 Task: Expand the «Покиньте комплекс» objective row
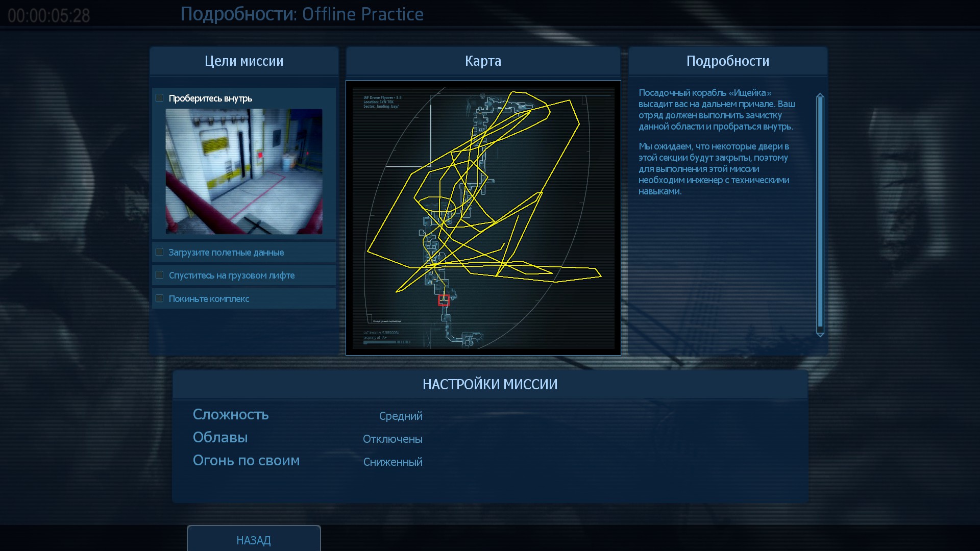[x=209, y=299]
